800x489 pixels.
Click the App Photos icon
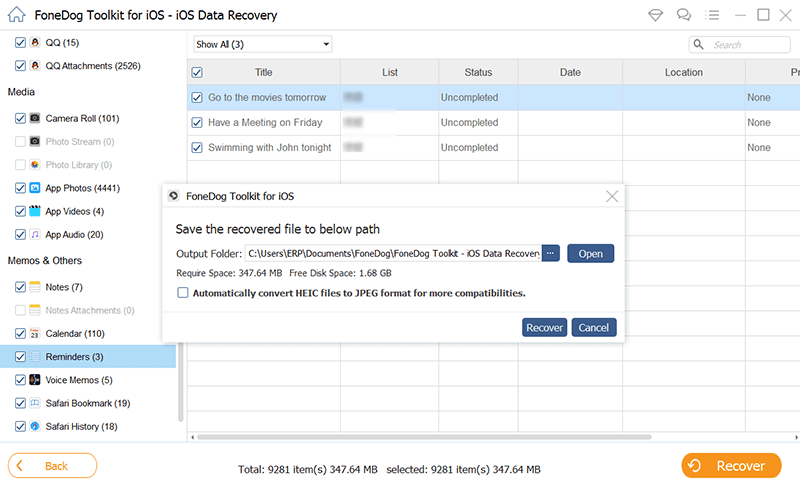tap(35, 188)
